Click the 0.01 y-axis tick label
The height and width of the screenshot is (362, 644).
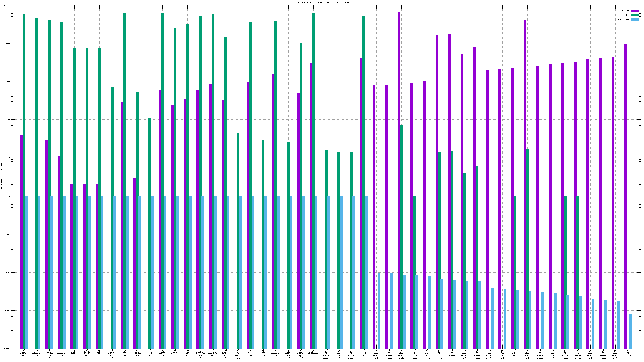tap(8, 272)
